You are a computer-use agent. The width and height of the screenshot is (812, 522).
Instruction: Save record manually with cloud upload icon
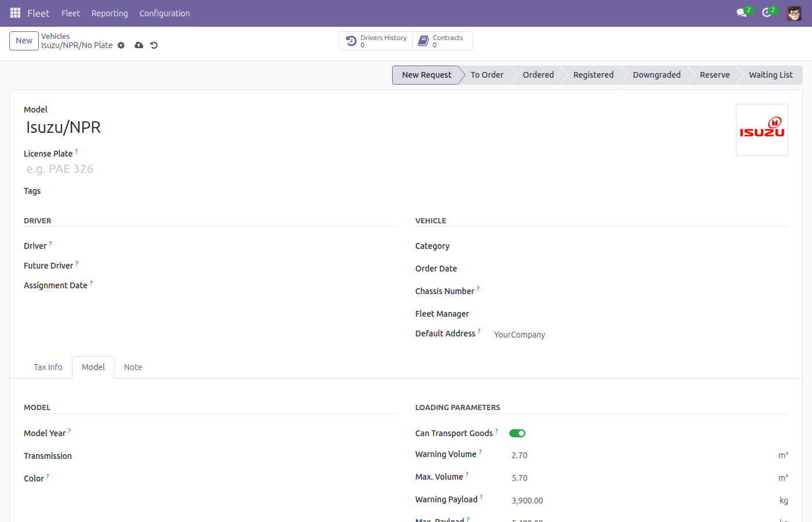[x=139, y=45]
